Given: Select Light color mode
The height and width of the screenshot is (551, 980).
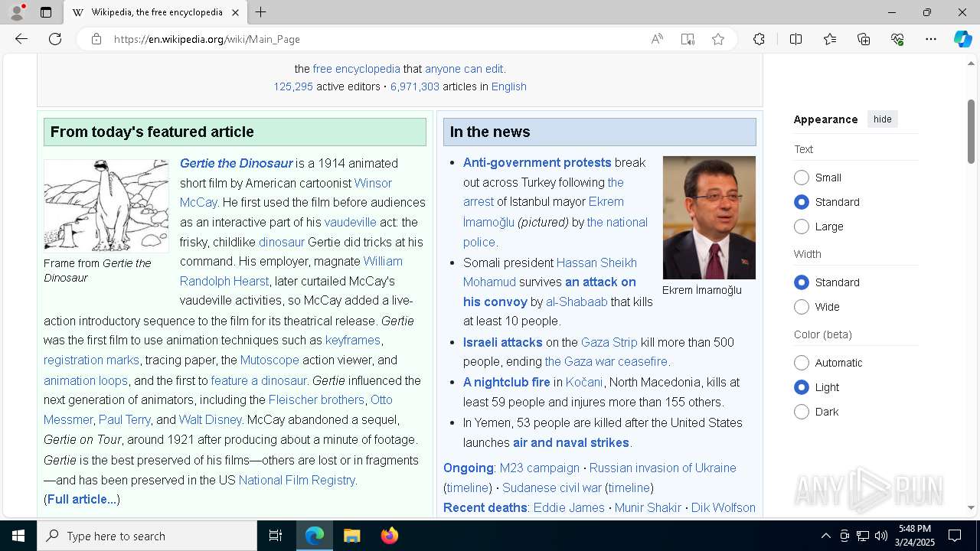Looking at the screenshot, I should point(802,387).
